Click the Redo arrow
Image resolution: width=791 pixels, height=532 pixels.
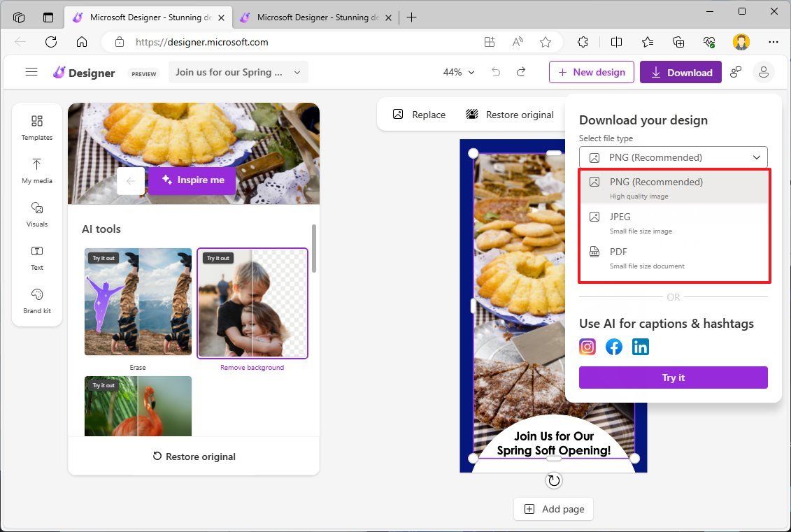tap(521, 72)
